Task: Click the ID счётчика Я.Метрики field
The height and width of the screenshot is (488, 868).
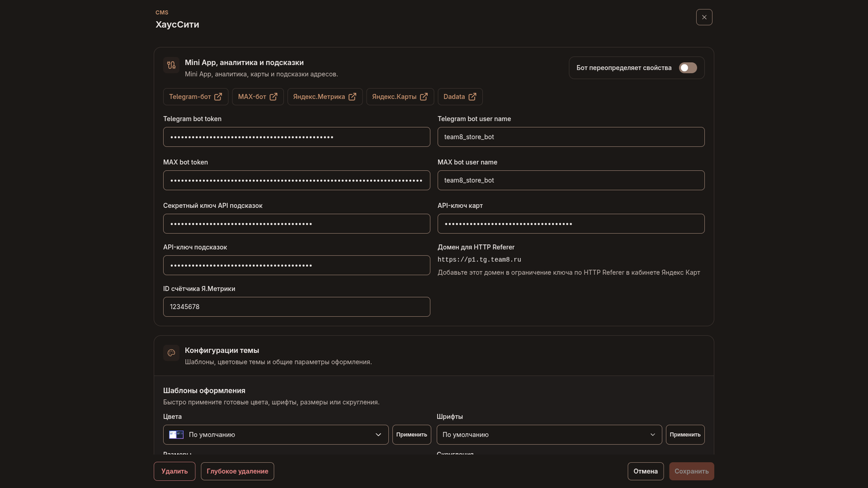Action: (x=297, y=307)
